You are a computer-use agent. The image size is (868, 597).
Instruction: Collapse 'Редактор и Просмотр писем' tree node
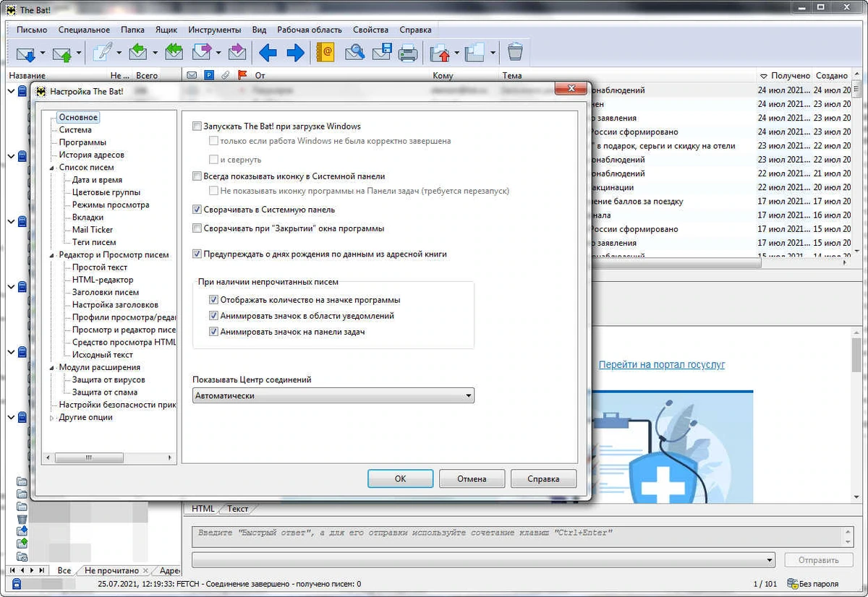pos(52,255)
